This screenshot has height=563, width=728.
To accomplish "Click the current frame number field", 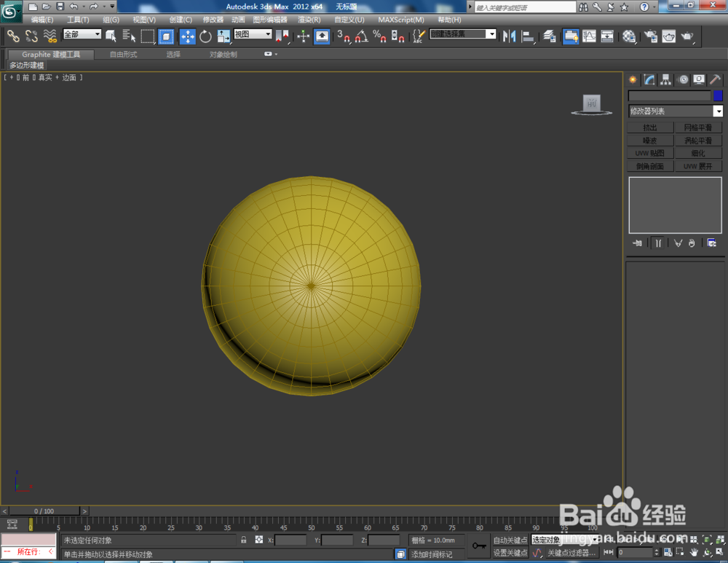I will pyautogui.click(x=635, y=552).
